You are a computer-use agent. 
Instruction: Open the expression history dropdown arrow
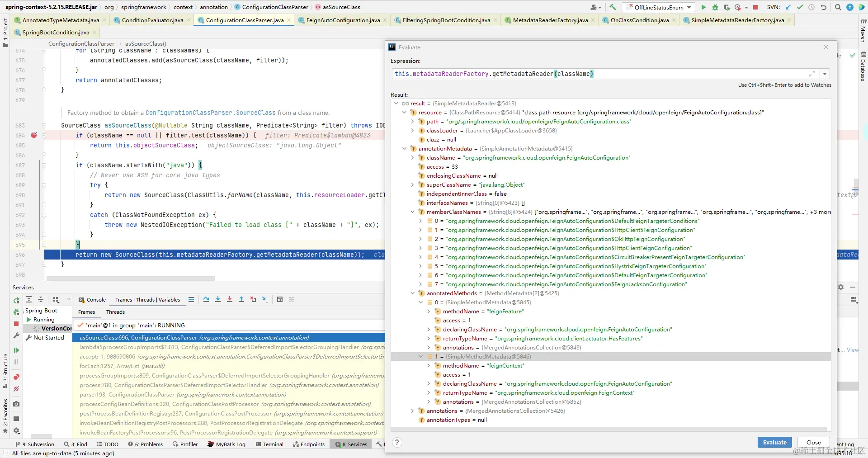(825, 74)
